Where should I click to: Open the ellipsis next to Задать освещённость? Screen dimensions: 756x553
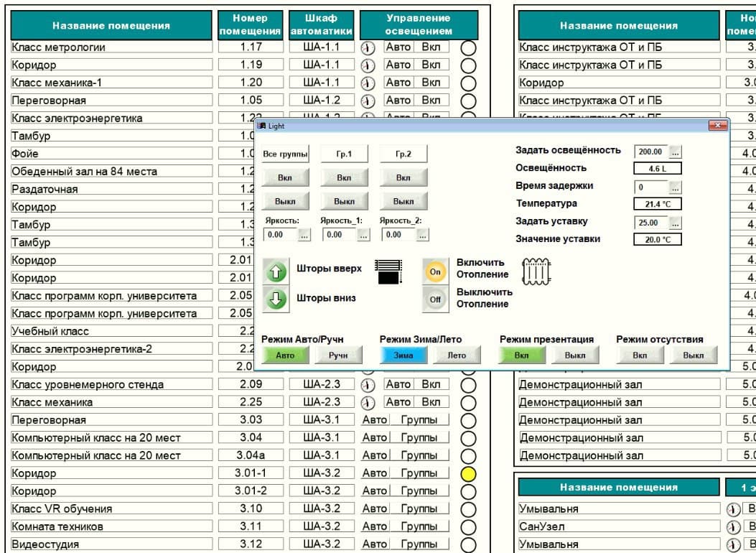[676, 152]
